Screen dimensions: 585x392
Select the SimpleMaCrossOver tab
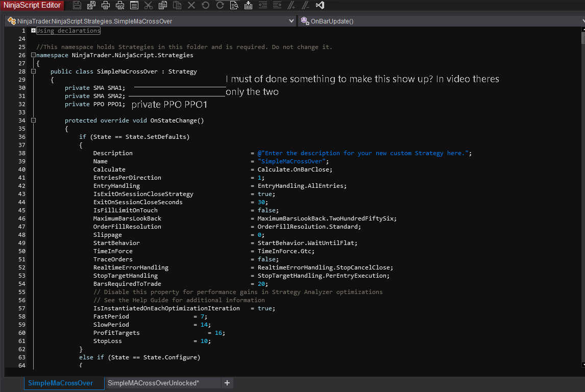60,383
